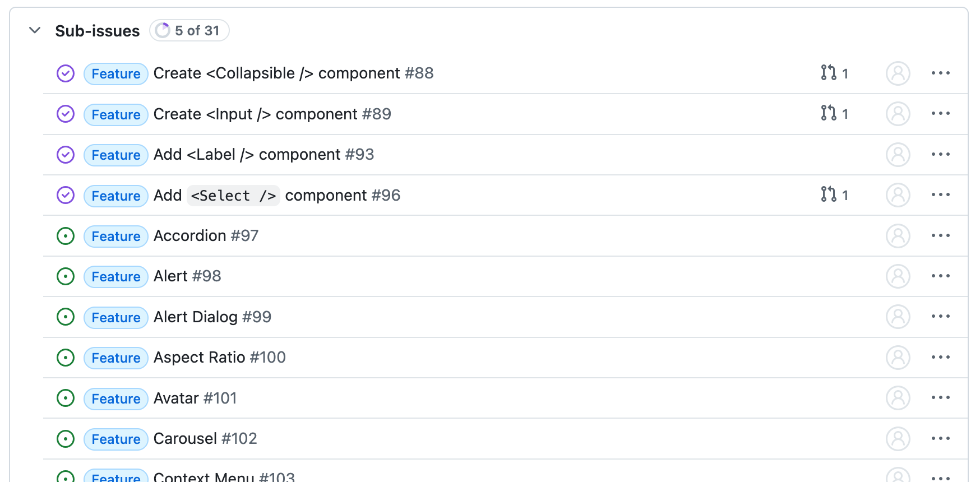
Task: Click the open issue status icon for Avatar
Action: [x=66, y=398]
